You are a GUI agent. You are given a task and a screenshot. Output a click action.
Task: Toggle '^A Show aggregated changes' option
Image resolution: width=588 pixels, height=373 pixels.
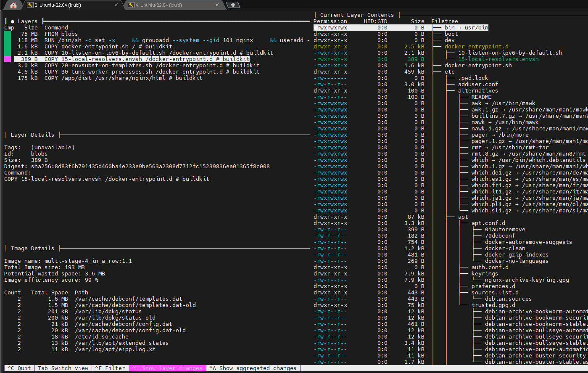(x=253, y=368)
